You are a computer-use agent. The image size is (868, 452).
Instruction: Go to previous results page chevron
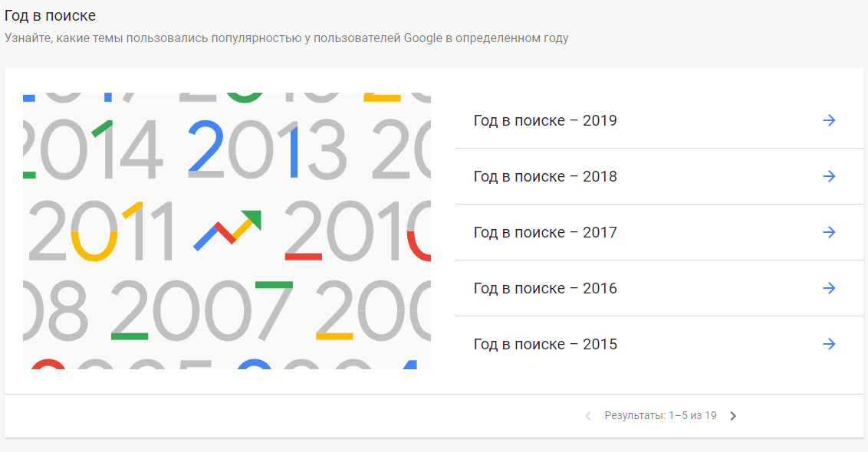588,416
